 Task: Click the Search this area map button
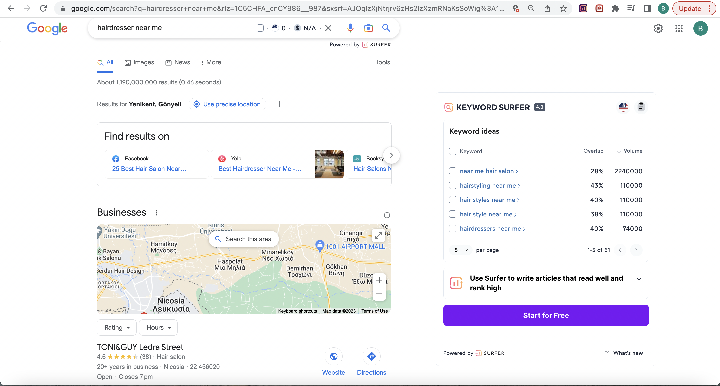(x=243, y=239)
